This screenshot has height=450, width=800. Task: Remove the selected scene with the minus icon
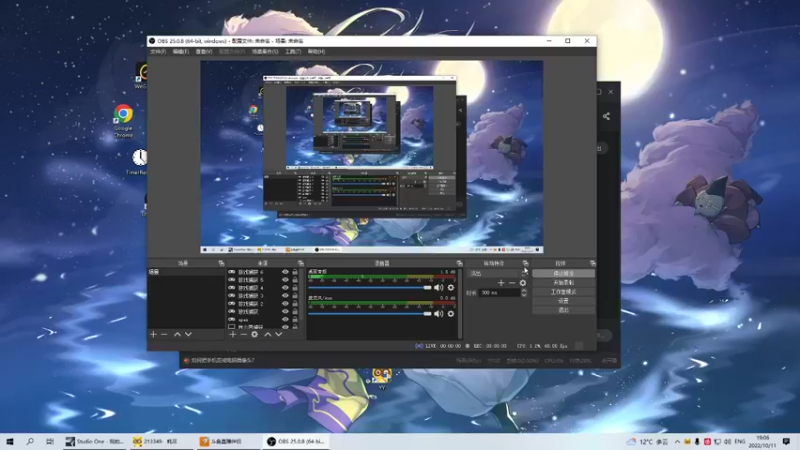point(164,334)
